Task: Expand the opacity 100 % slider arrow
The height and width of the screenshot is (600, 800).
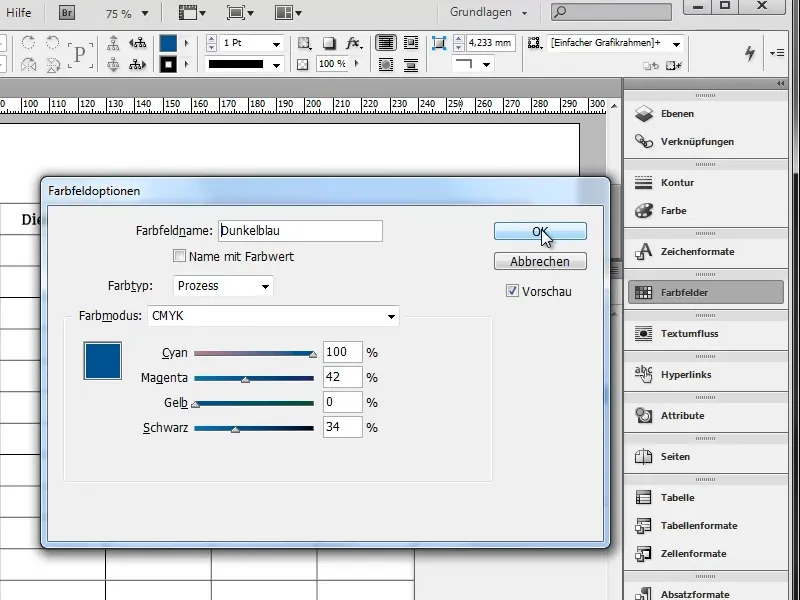Action: click(356, 64)
